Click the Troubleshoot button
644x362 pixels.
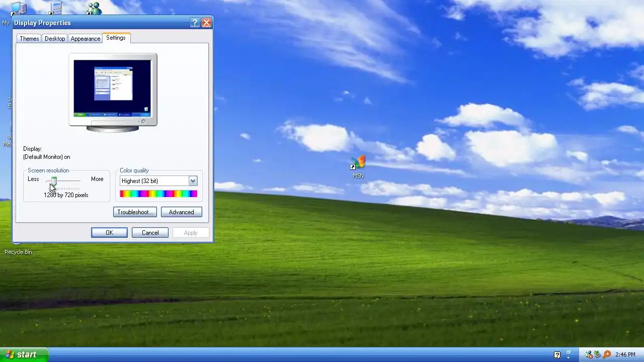[x=135, y=212]
